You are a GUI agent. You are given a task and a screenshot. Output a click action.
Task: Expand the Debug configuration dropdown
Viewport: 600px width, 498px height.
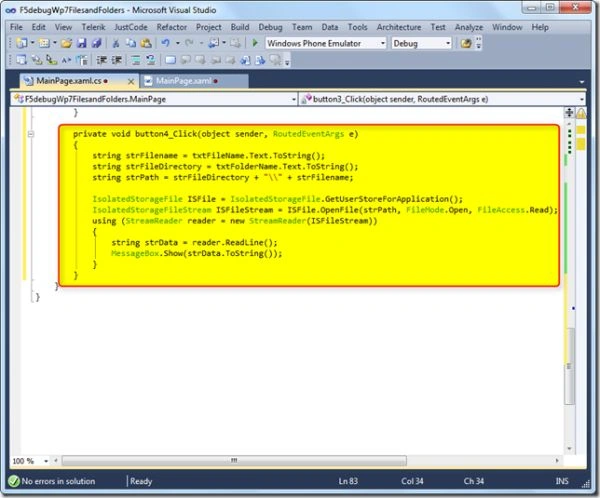(448, 43)
